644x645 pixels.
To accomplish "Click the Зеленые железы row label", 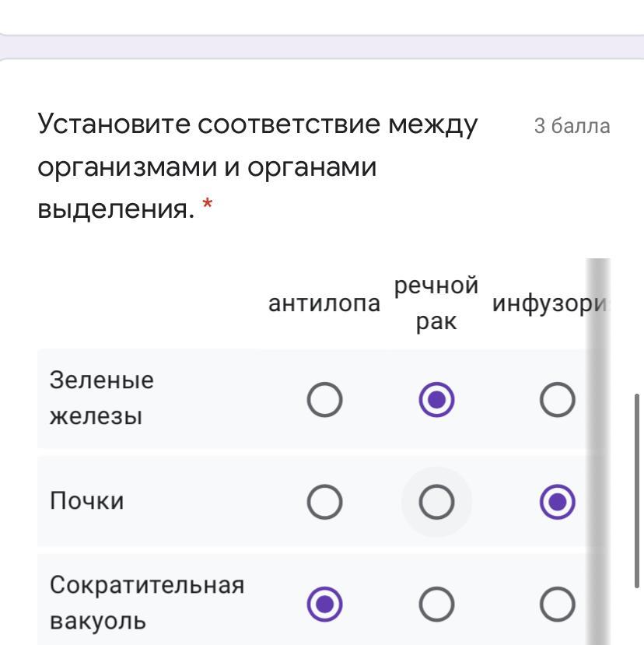I will [x=102, y=398].
